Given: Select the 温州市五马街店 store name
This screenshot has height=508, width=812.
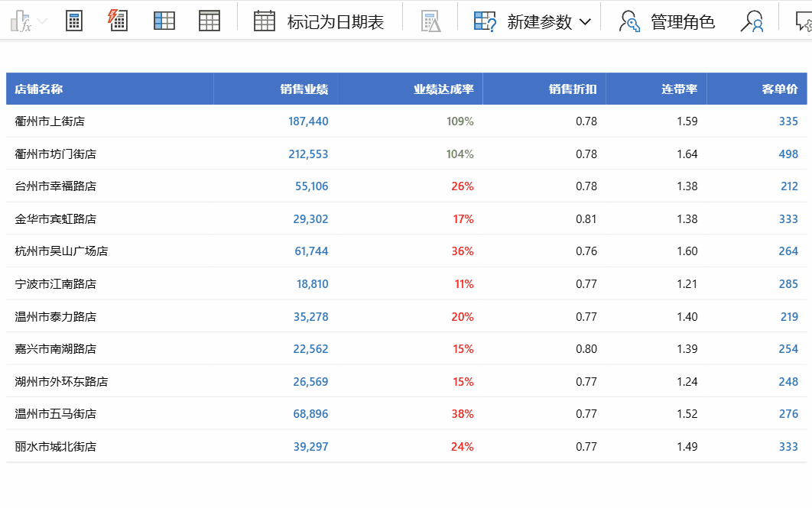Looking at the screenshot, I should tap(55, 414).
